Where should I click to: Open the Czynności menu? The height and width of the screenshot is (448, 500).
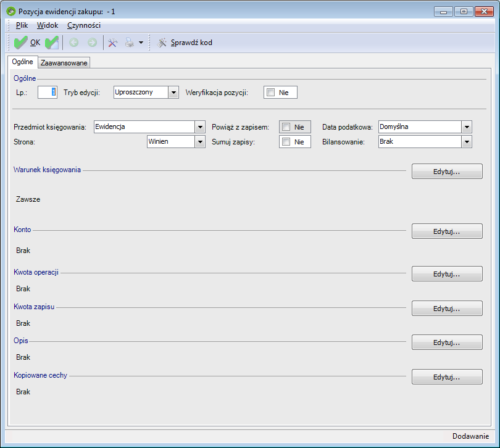84,25
